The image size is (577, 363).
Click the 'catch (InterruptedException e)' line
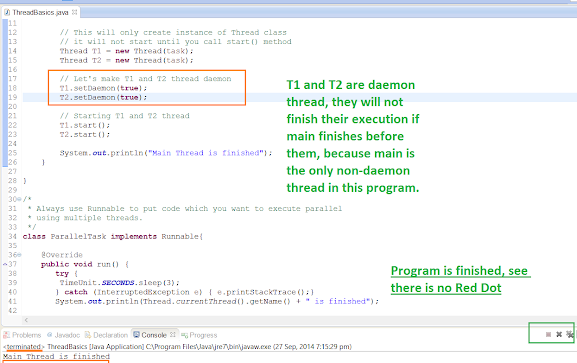pyautogui.click(x=185, y=292)
